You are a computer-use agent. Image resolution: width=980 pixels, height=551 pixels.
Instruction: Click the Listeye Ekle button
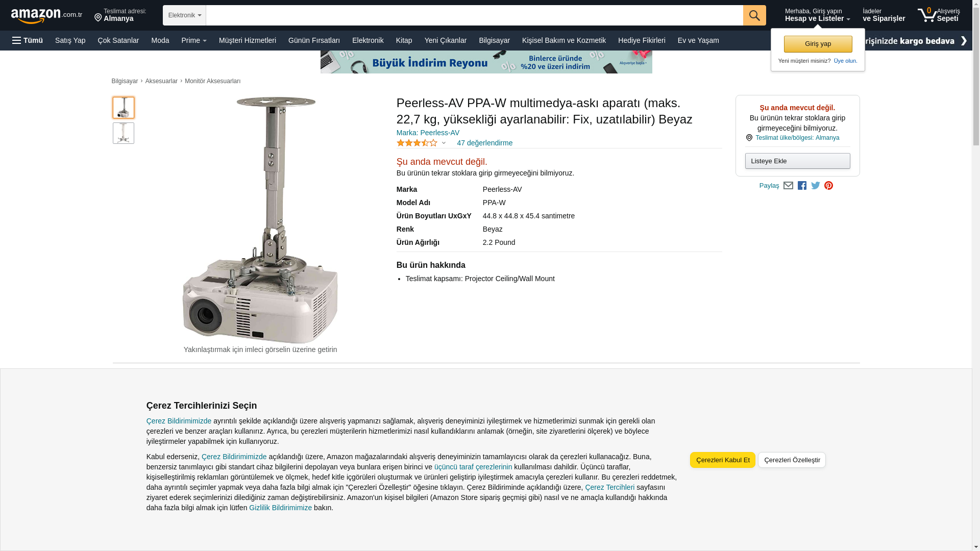point(797,161)
